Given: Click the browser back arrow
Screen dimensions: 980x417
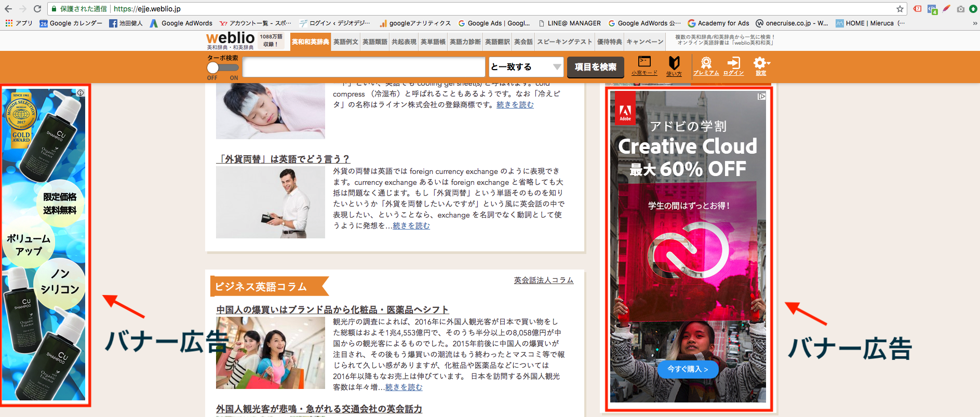Looking at the screenshot, I should pos(8,9).
